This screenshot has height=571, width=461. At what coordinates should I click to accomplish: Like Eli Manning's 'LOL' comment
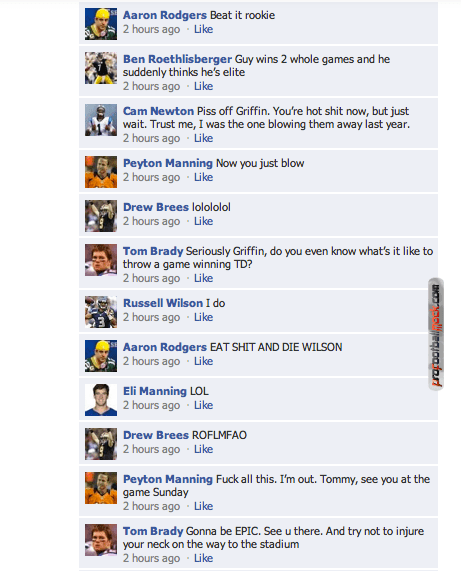click(x=203, y=405)
